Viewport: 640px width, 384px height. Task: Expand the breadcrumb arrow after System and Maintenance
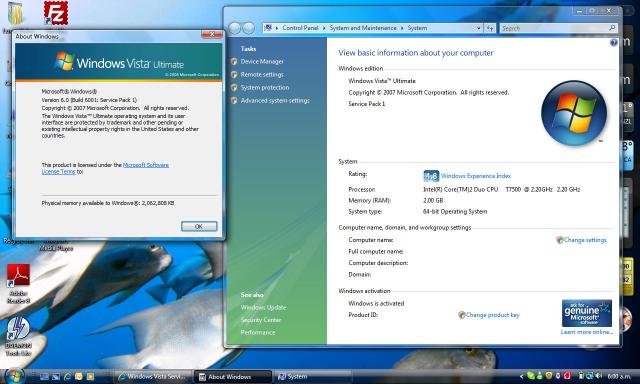[x=402, y=28]
